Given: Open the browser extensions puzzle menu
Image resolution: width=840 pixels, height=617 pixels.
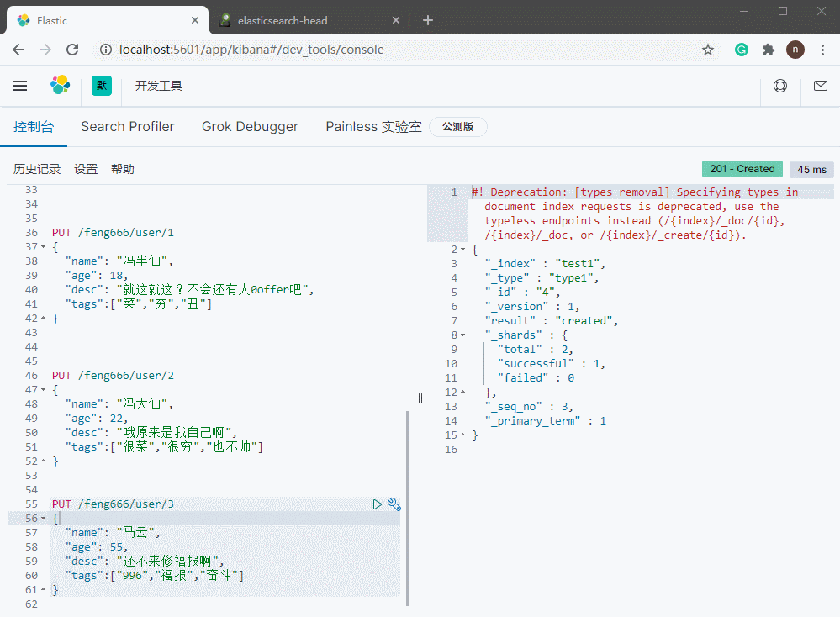Looking at the screenshot, I should point(769,50).
